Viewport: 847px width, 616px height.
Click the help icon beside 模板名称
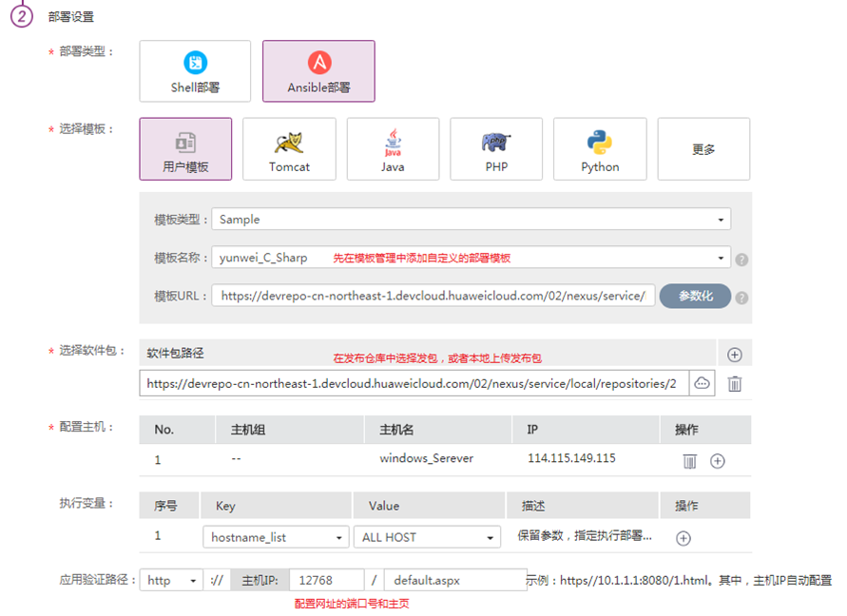point(741,258)
